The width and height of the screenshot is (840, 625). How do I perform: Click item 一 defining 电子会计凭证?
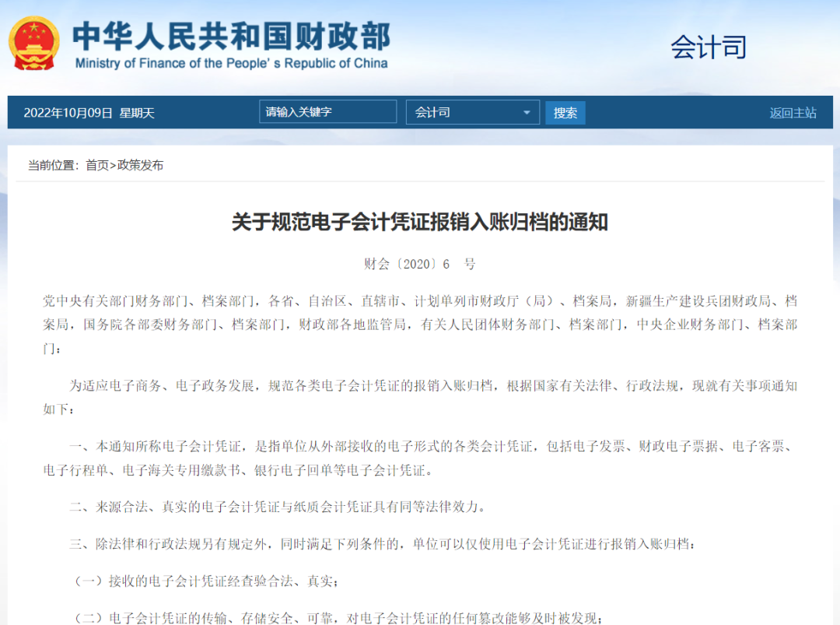point(419,458)
